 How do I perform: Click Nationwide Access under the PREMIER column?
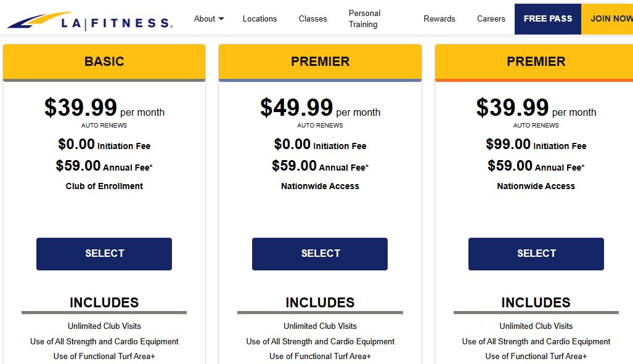tap(320, 185)
